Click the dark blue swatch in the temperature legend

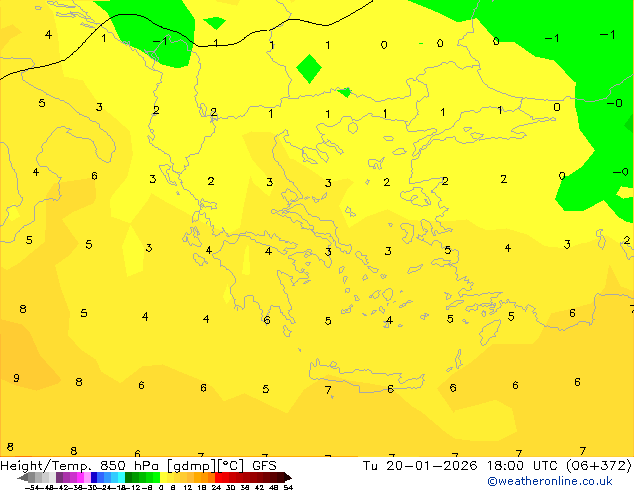94,477
